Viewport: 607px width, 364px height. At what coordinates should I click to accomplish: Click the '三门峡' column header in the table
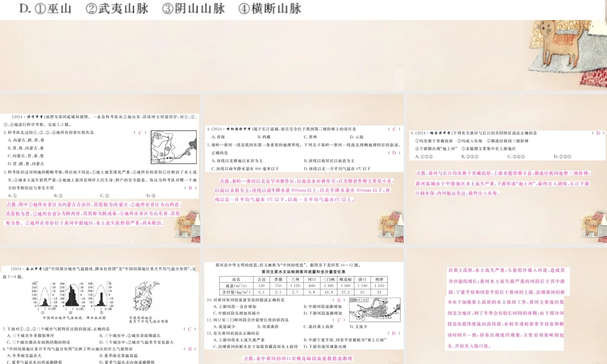(328, 279)
